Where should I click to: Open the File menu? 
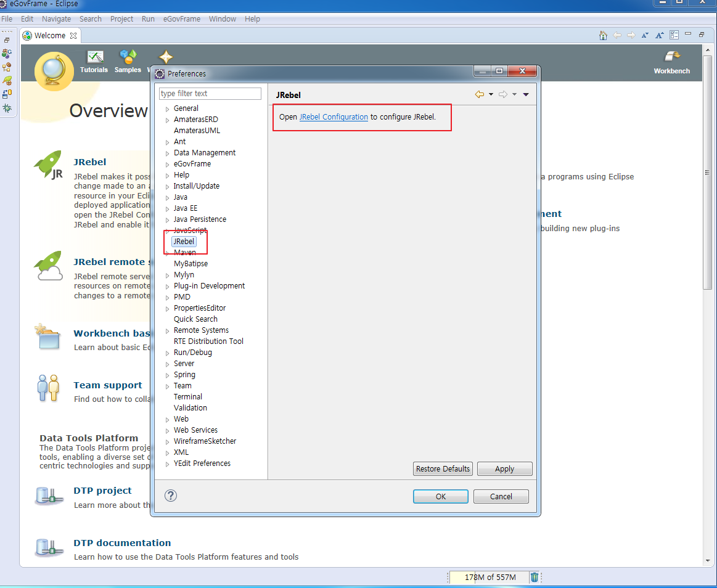click(x=7, y=18)
